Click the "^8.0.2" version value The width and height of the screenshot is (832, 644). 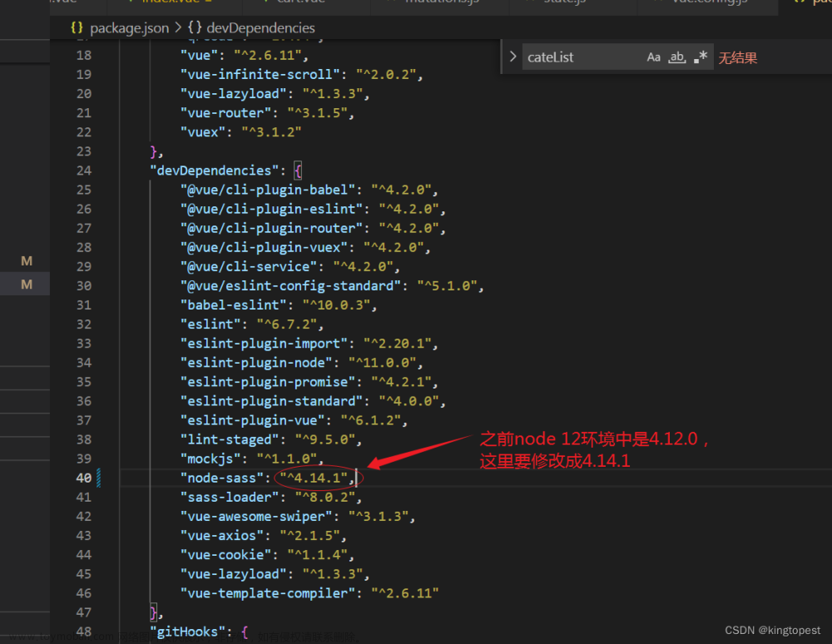pos(324,497)
